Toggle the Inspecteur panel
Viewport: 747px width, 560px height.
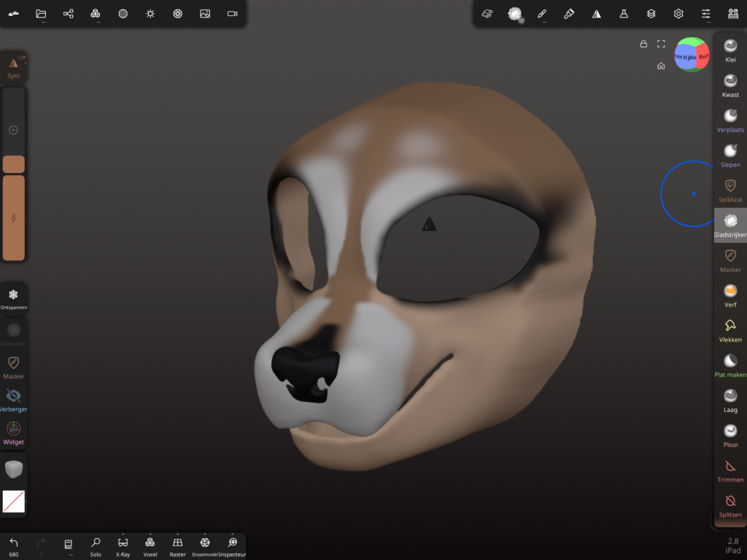233,546
